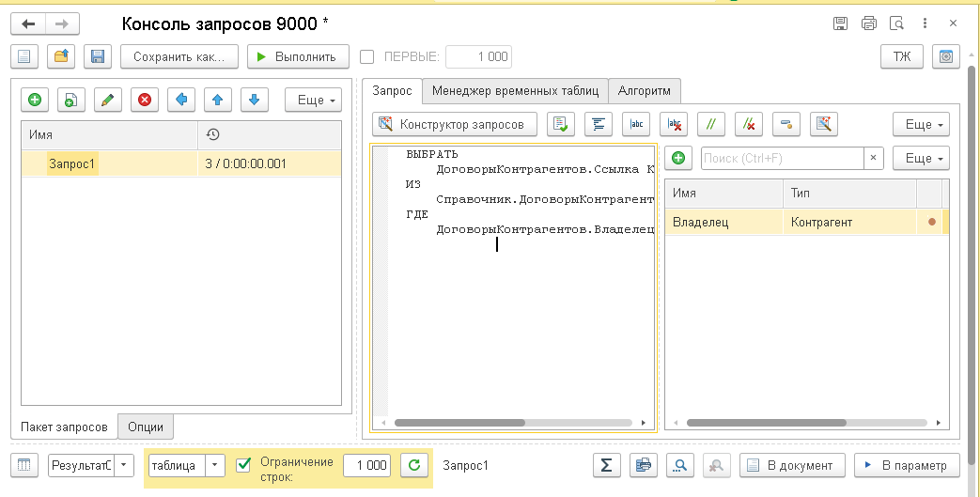Delete the selected query with the red X
Image resolution: width=980 pixels, height=497 pixels.
(x=144, y=101)
